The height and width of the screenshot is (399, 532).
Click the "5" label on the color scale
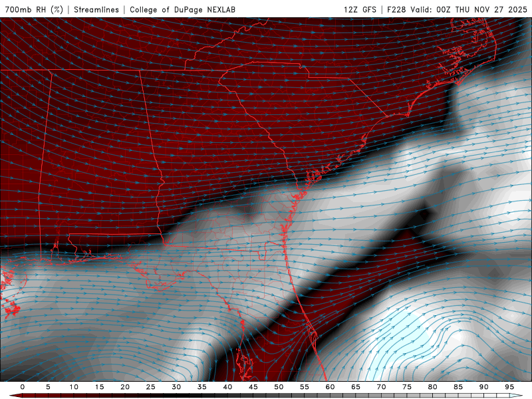coord(48,387)
